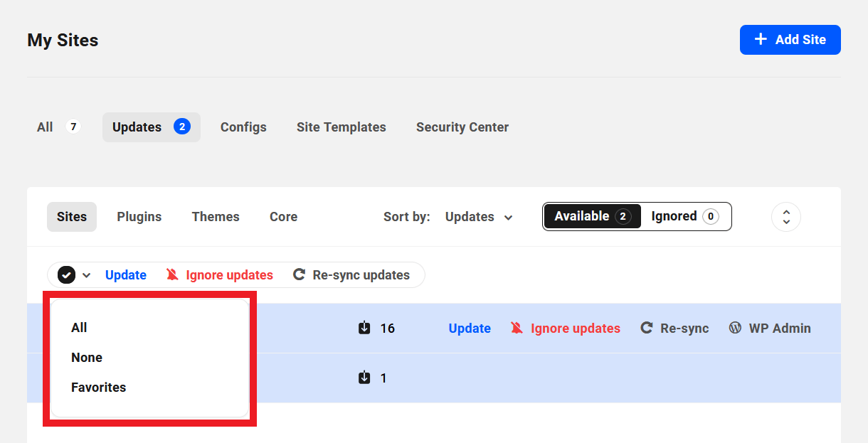Click the All tab count badge 7
The image size is (868, 443).
73,127
